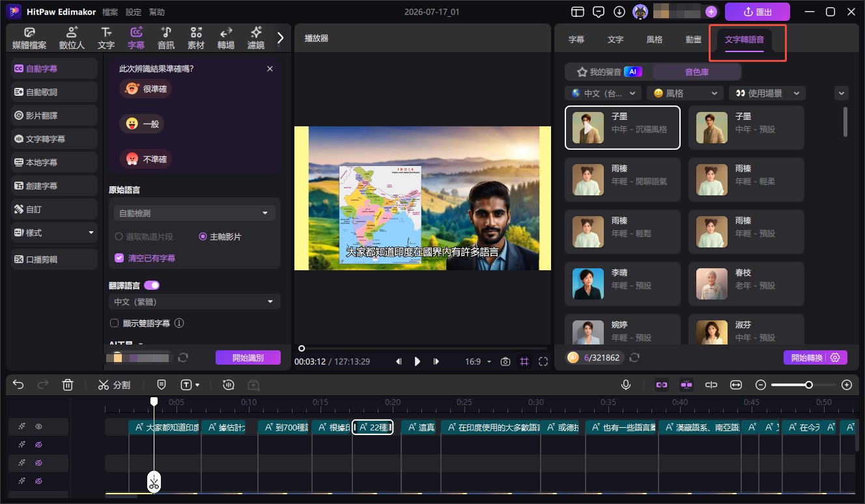Click the voice list vertical scrollbar
The height and width of the screenshot is (504, 865).
(845, 121)
